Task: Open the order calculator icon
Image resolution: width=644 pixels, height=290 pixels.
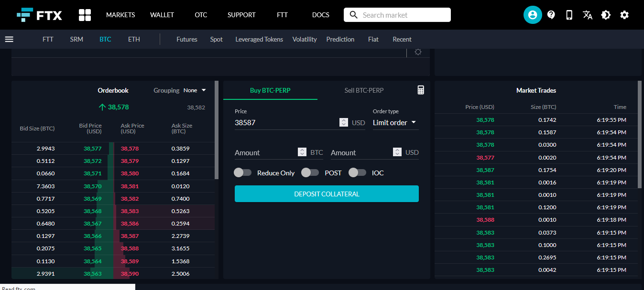Action: click(x=421, y=90)
